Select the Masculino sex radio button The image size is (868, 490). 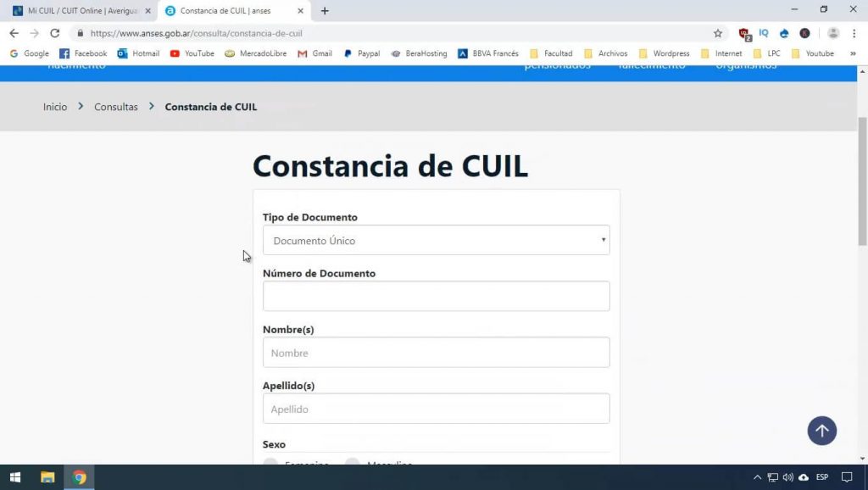click(x=351, y=464)
